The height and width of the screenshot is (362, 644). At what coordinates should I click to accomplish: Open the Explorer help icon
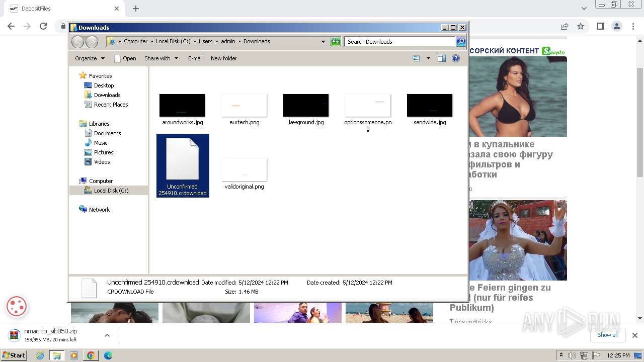(x=456, y=58)
